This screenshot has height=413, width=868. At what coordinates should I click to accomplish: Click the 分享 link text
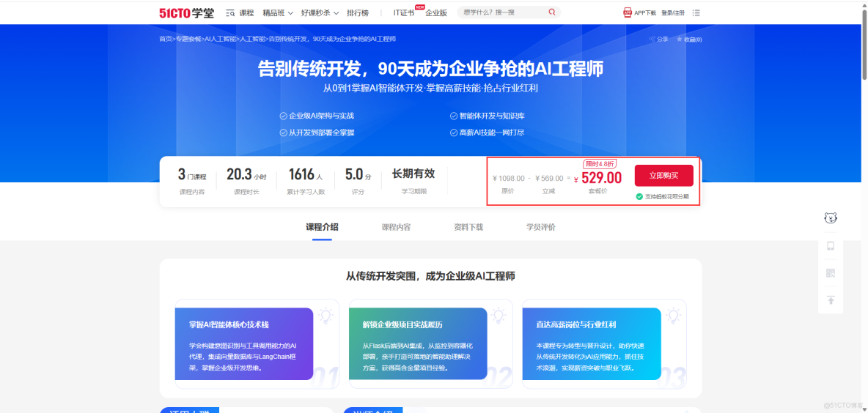tap(662, 40)
